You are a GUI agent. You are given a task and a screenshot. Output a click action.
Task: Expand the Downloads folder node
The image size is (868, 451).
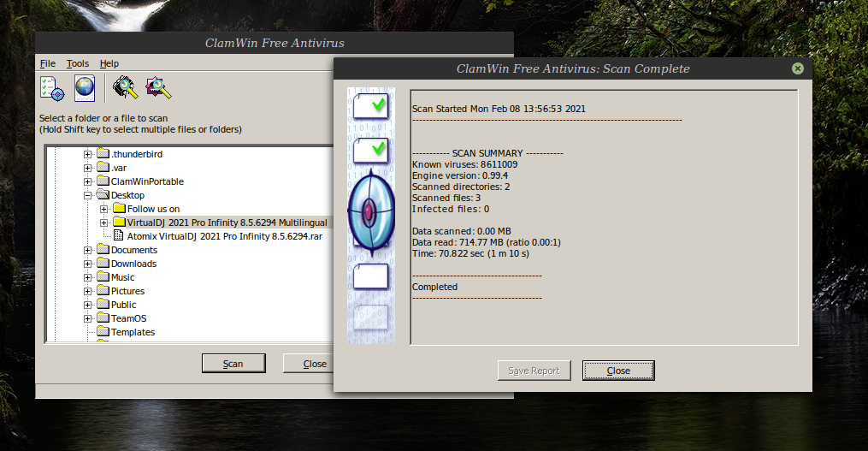87,264
